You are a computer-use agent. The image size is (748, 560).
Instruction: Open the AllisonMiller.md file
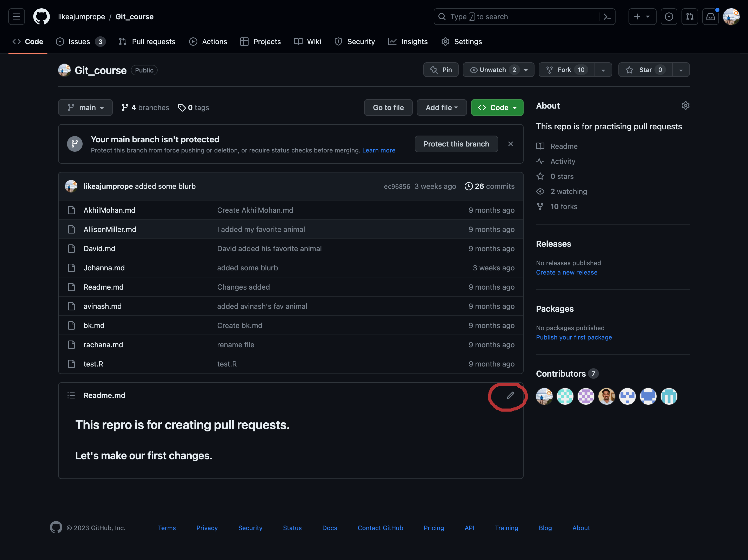click(x=110, y=229)
